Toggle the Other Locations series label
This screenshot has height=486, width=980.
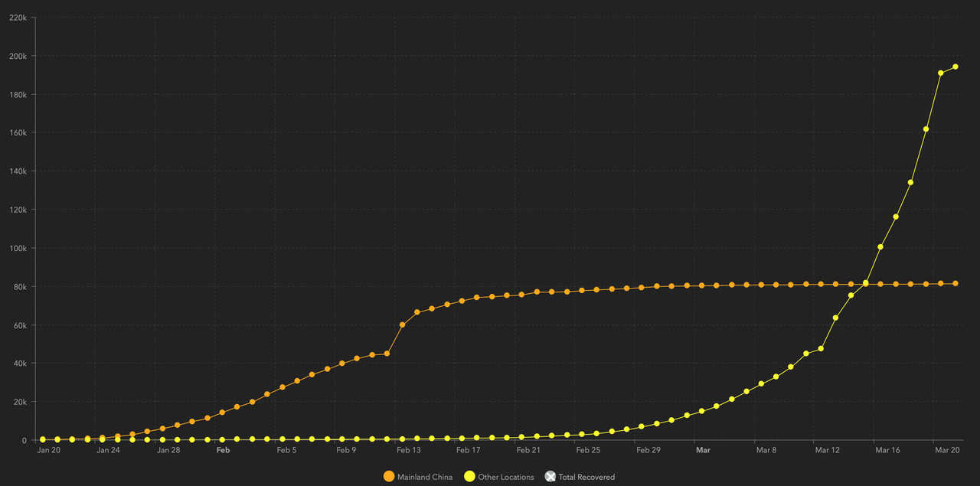(506, 477)
